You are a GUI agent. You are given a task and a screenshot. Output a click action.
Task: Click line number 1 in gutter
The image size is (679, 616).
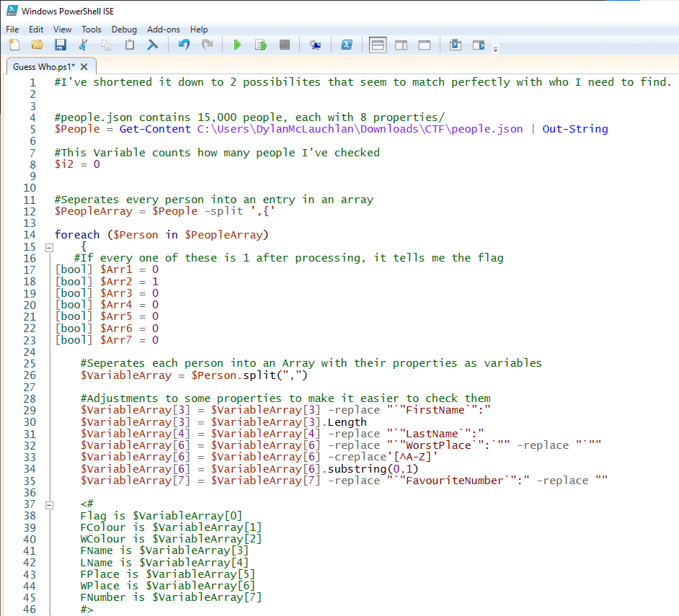coord(32,82)
